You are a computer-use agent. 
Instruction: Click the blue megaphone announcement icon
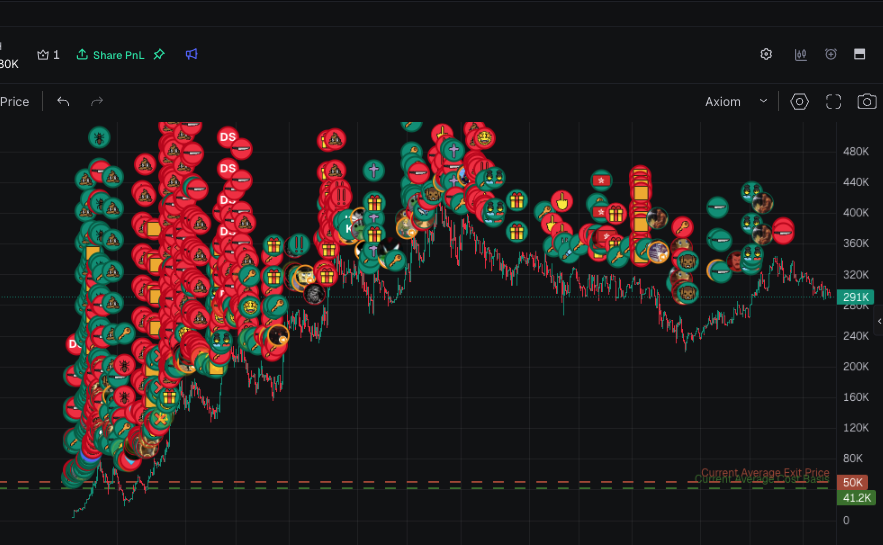[x=191, y=54]
